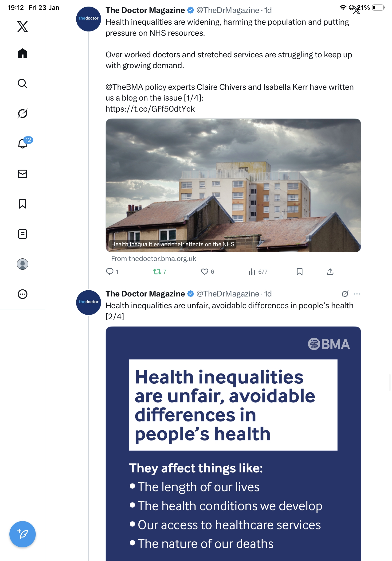Ask Grok about the second post
The height and width of the screenshot is (561, 392).
click(x=345, y=294)
